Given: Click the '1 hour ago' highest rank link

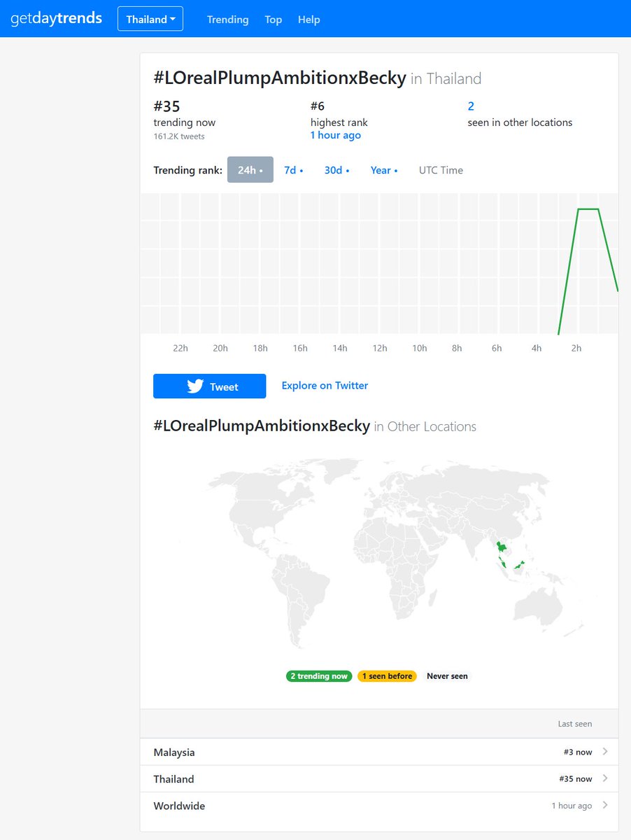Looking at the screenshot, I should point(336,135).
